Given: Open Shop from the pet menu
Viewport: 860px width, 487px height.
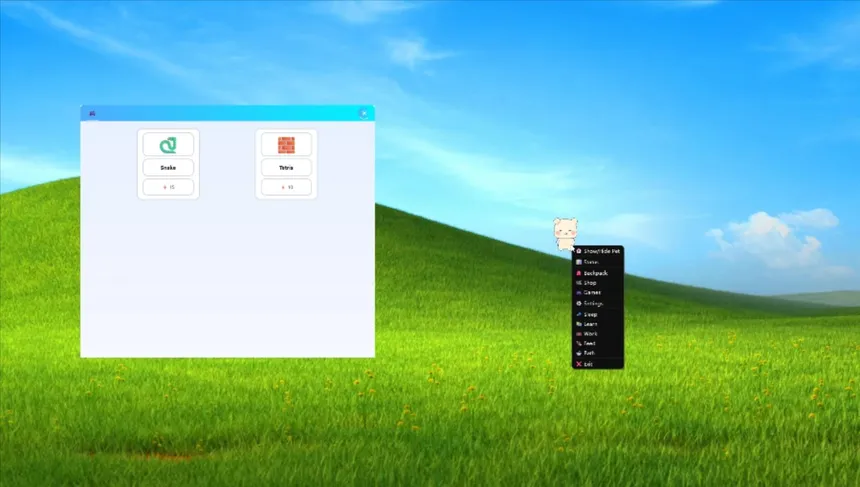Looking at the screenshot, I should pos(598,283).
